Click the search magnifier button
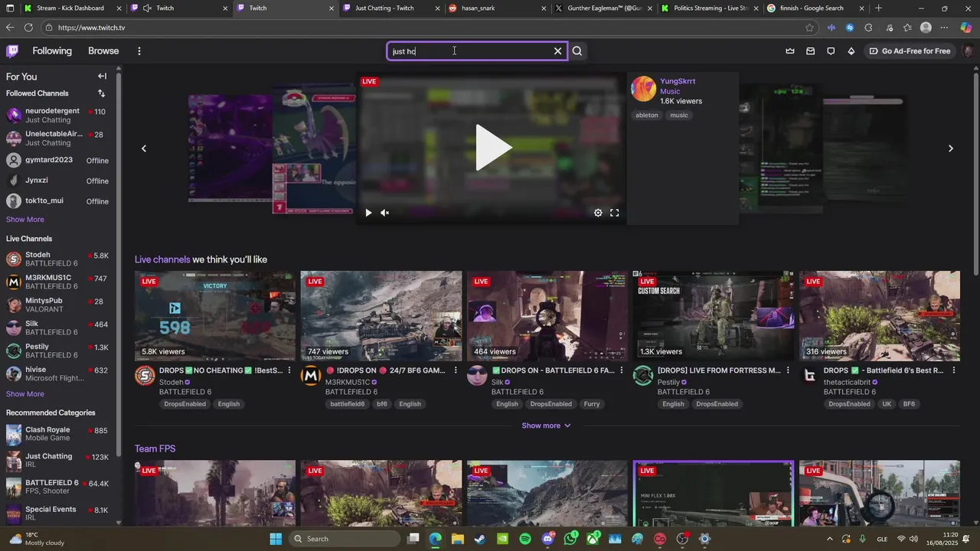The image size is (980, 551). click(x=577, y=51)
